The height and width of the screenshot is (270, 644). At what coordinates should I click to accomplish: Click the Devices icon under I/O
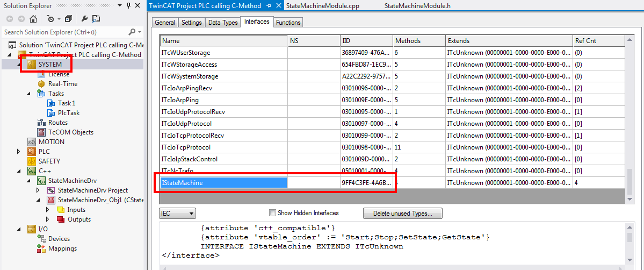pos(41,239)
